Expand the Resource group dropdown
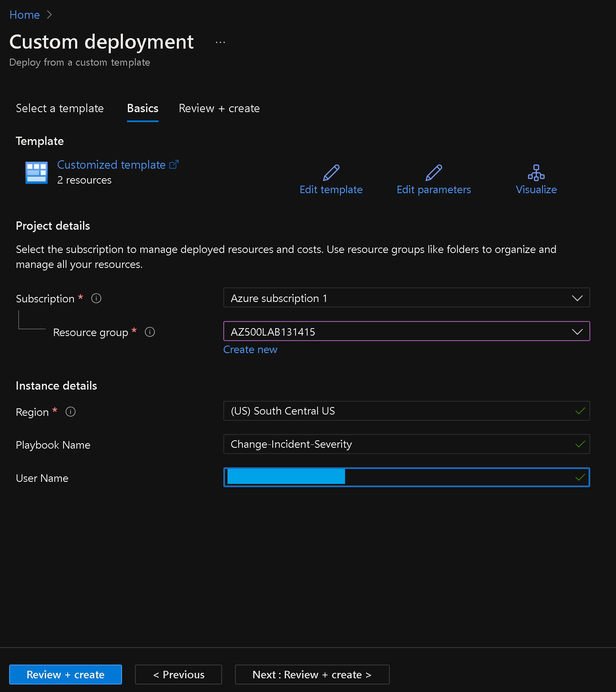616x692 pixels. (406, 331)
